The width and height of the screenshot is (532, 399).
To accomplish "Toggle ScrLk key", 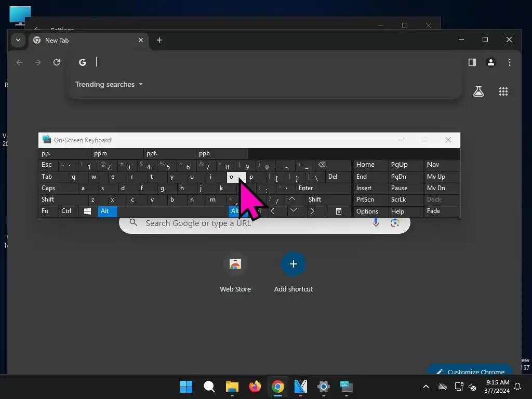I will (406, 199).
